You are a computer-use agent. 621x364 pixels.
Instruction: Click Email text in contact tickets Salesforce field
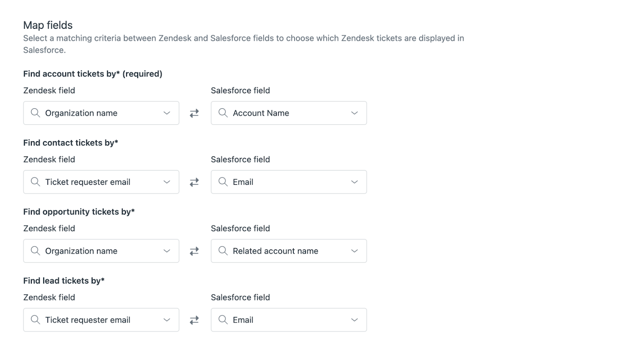(243, 182)
